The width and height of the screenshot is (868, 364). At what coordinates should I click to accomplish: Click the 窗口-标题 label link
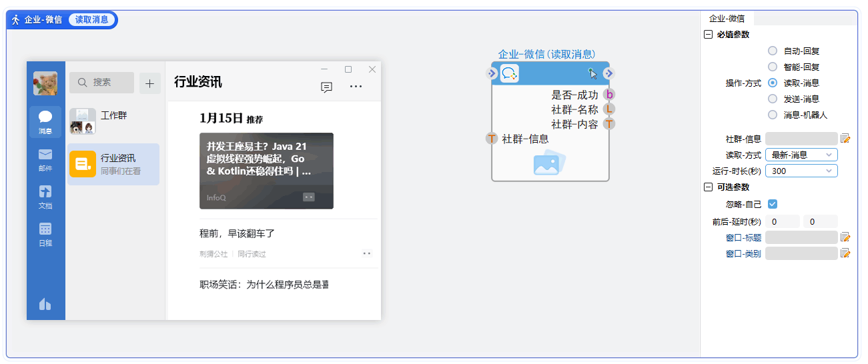[743, 237]
